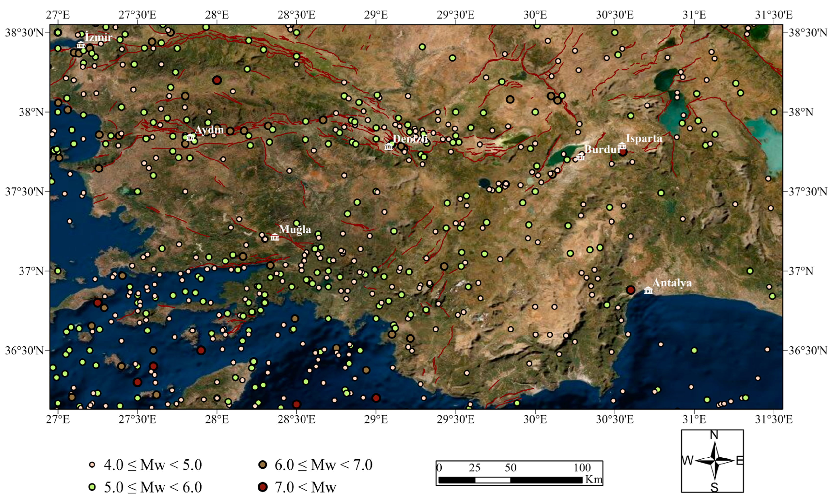Click the top axis label 29°E
833x504 pixels.
(376, 15)
